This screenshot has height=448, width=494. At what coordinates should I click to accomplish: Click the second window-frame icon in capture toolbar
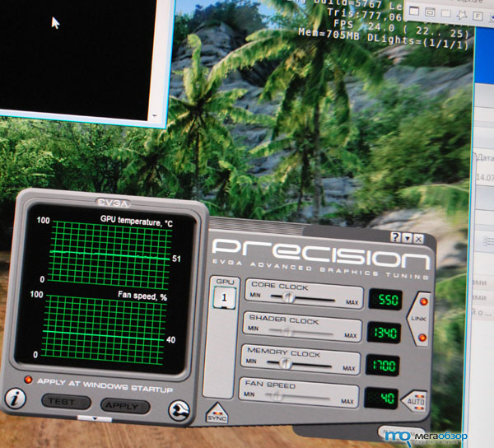click(x=430, y=12)
